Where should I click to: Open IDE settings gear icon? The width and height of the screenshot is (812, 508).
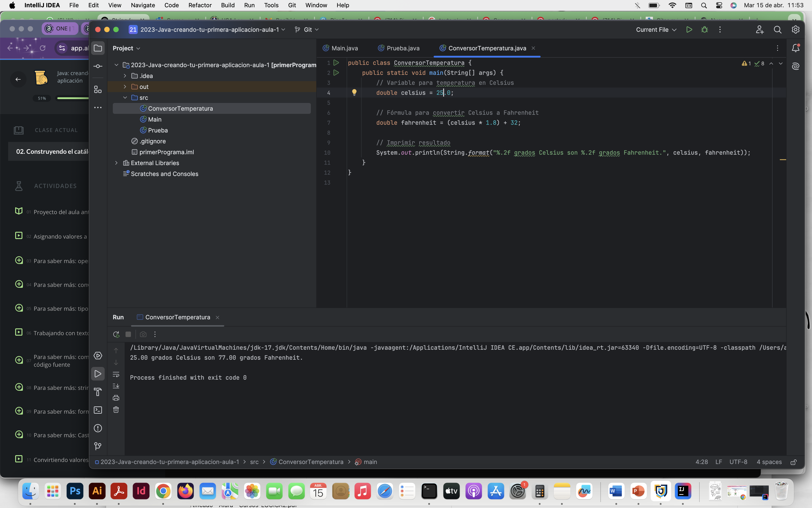point(795,29)
